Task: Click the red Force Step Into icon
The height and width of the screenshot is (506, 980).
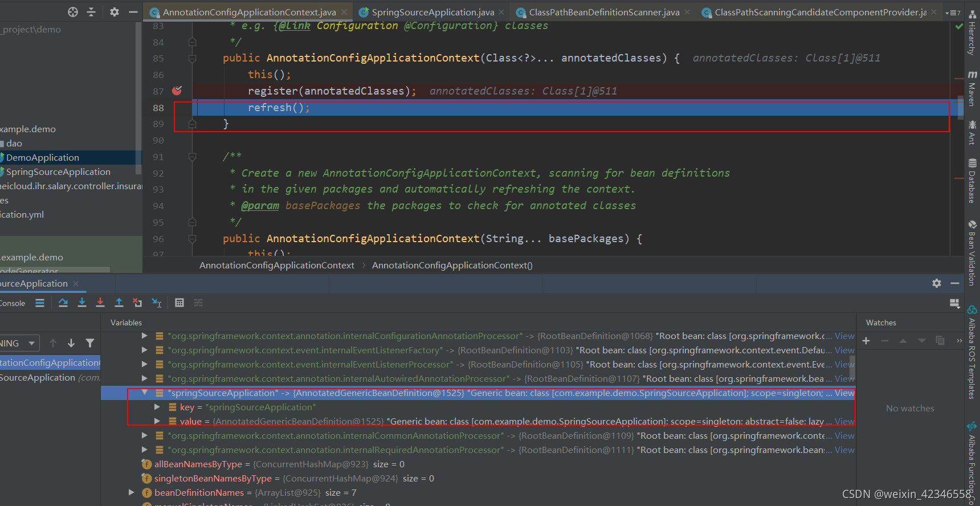Action: (100, 303)
